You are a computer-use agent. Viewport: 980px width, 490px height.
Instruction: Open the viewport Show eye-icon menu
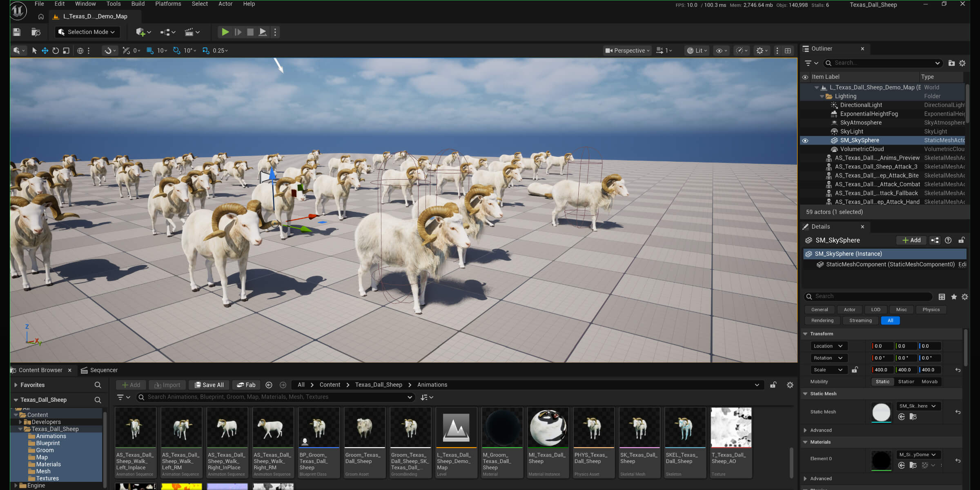[722, 51]
